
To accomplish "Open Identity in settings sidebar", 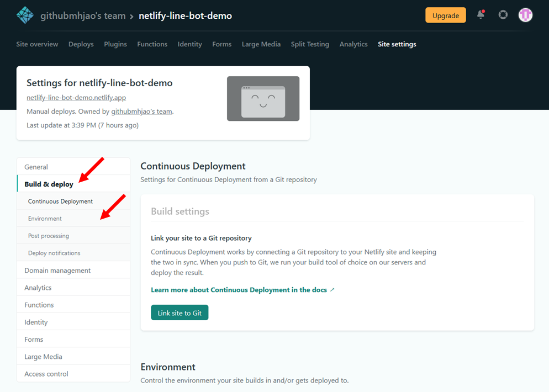I will 73,322.
